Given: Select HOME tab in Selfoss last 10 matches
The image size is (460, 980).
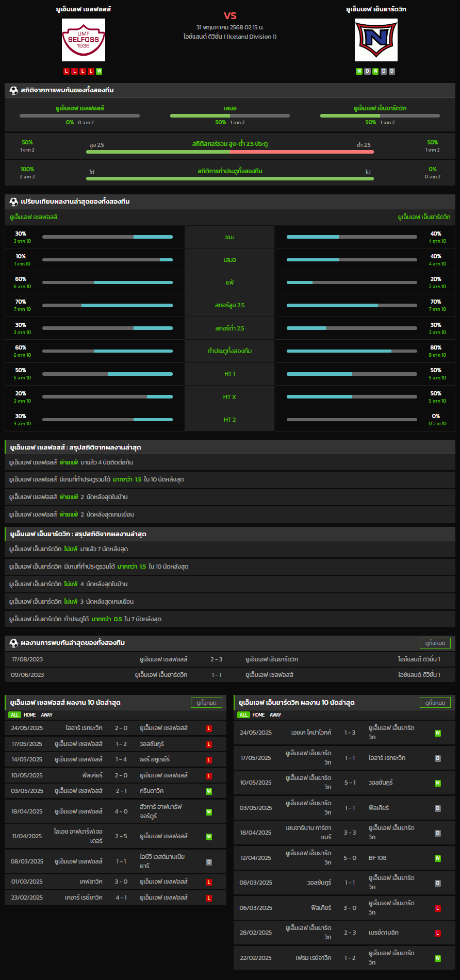Looking at the screenshot, I should point(30,715).
